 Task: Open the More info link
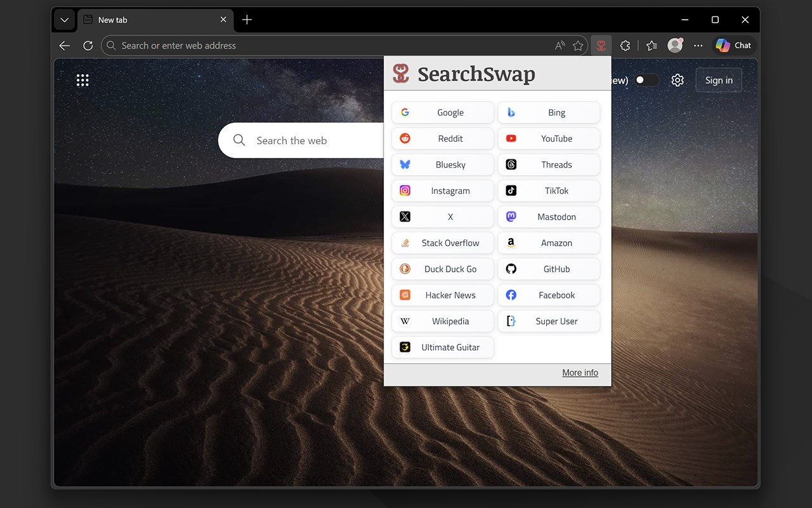pyautogui.click(x=580, y=373)
